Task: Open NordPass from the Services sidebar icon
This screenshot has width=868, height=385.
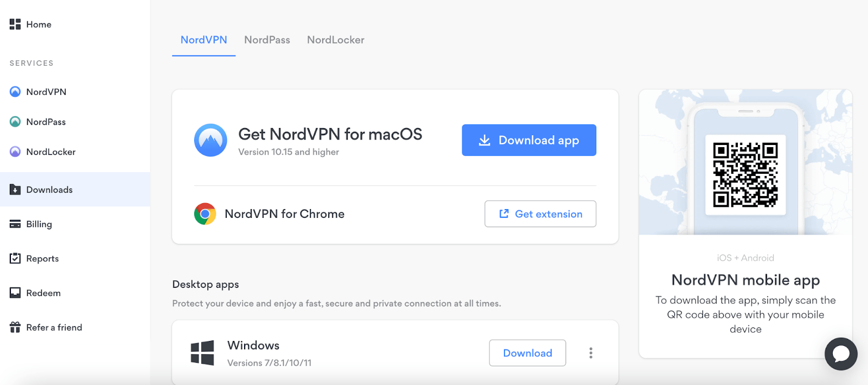Action: coord(15,121)
